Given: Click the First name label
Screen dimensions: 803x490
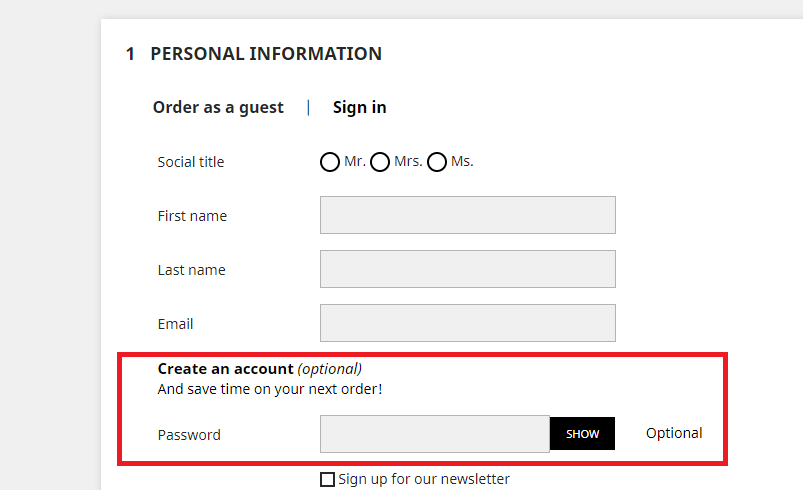Looking at the screenshot, I should point(192,216).
